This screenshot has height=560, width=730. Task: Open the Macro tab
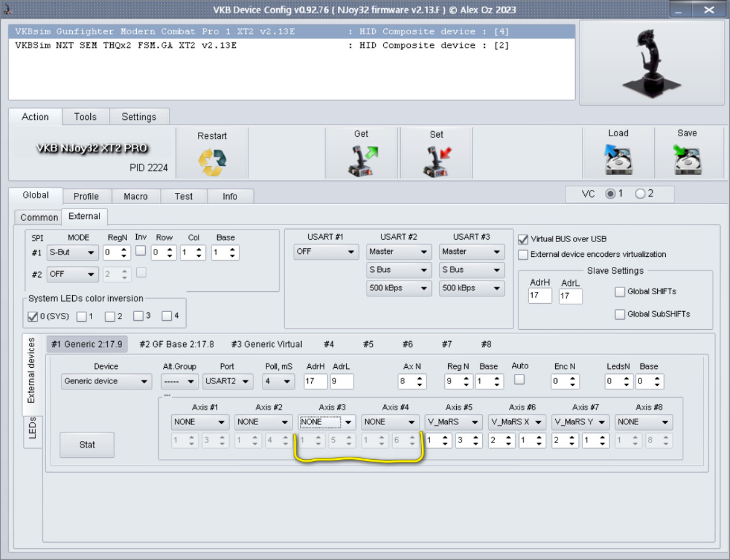136,196
